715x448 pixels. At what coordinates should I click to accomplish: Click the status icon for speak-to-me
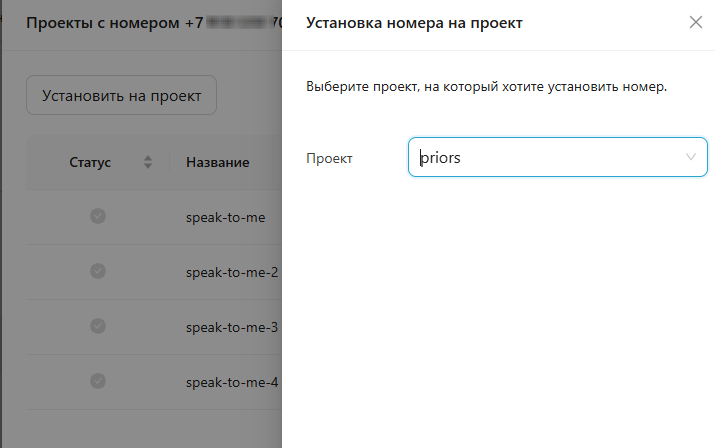pos(98,216)
